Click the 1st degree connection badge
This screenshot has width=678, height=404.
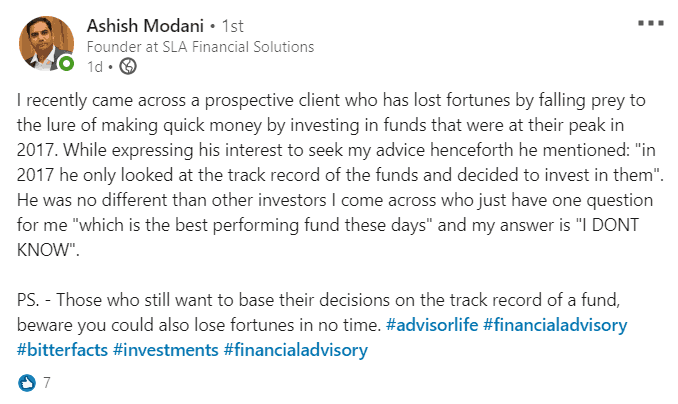(x=233, y=26)
